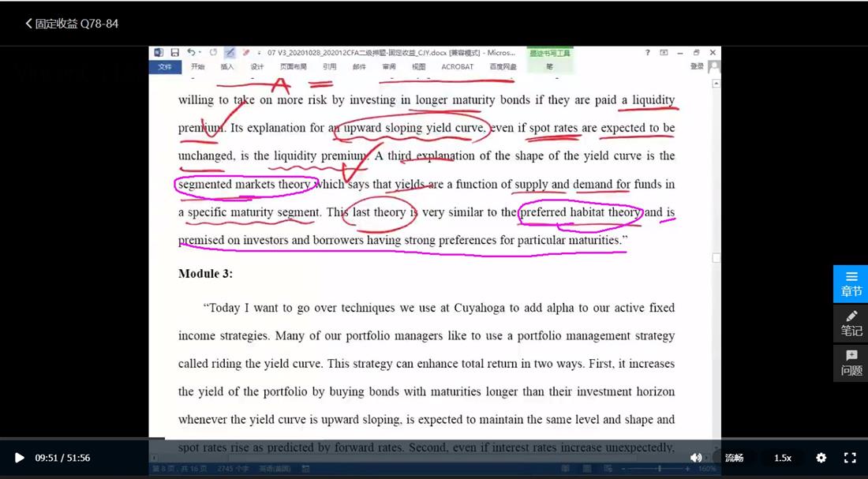Change playback speed from 1.5x

click(x=782, y=458)
